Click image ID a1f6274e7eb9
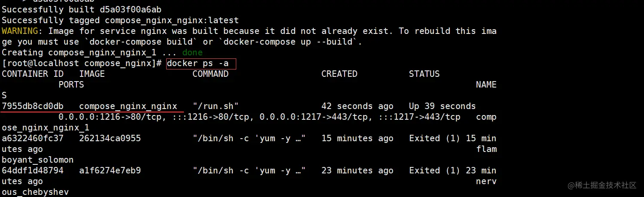This screenshot has height=197, width=644. coord(110,170)
